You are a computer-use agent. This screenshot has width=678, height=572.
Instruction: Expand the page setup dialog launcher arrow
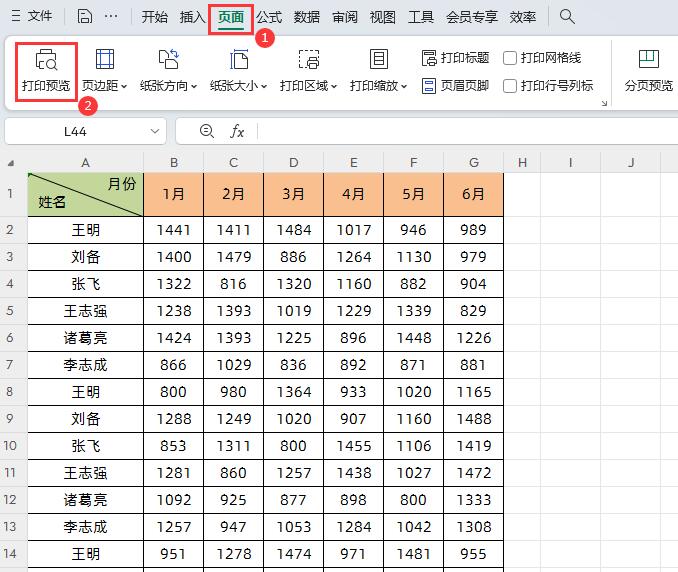(604, 103)
